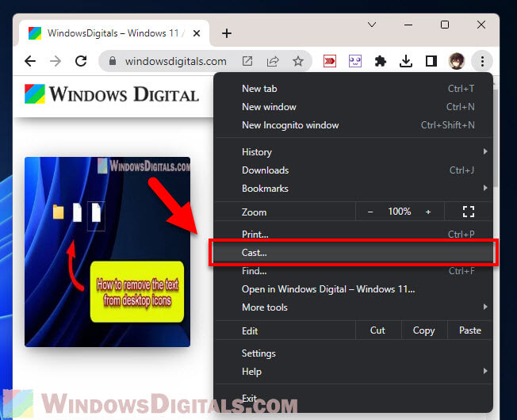Select Find... from the menu
This screenshot has width=517, height=420.
tap(354, 271)
